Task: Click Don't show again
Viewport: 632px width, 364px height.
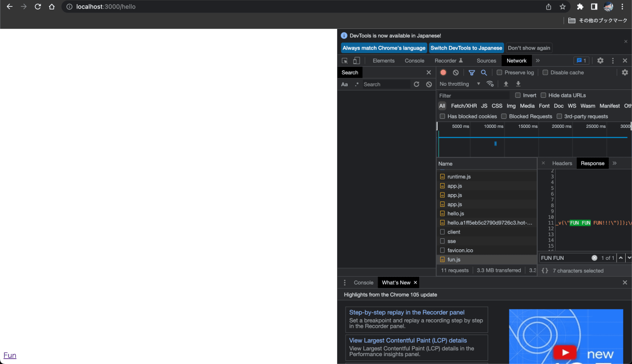Action: (529, 48)
